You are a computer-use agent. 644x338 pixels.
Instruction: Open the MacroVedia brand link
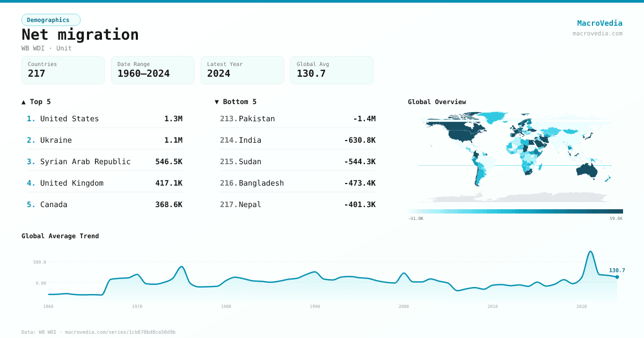pos(599,23)
